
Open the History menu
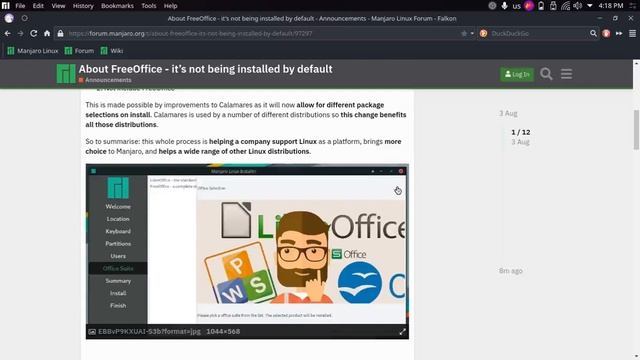(x=83, y=6)
